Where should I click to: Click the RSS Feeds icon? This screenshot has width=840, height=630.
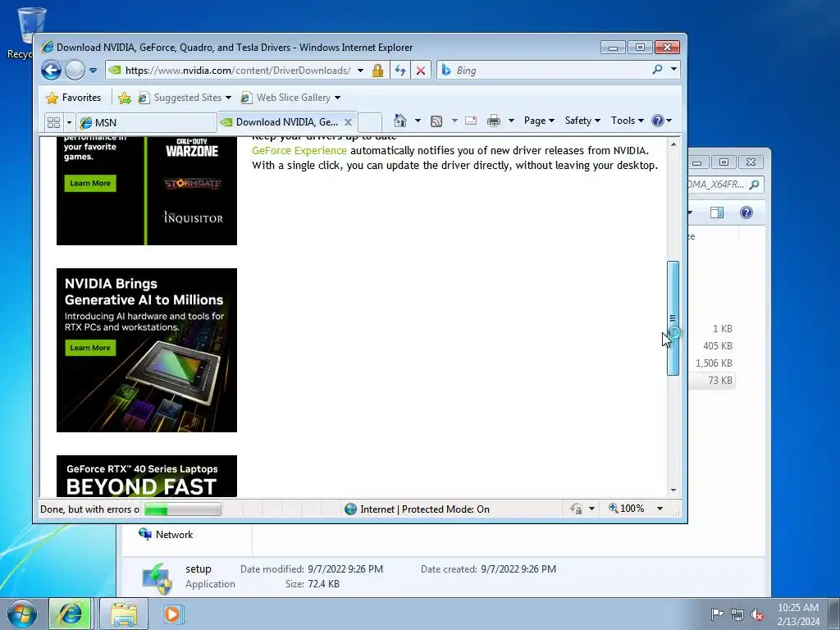[x=436, y=121]
